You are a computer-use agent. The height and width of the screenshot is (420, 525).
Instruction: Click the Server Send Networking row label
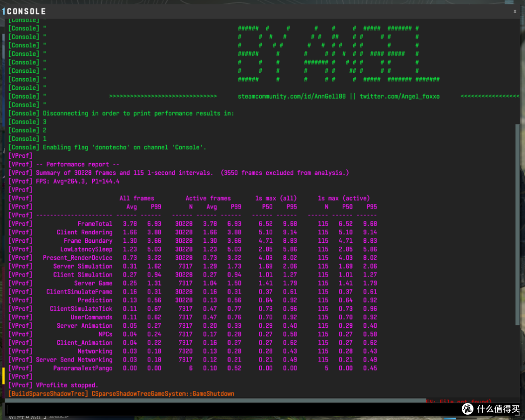pyautogui.click(x=74, y=360)
